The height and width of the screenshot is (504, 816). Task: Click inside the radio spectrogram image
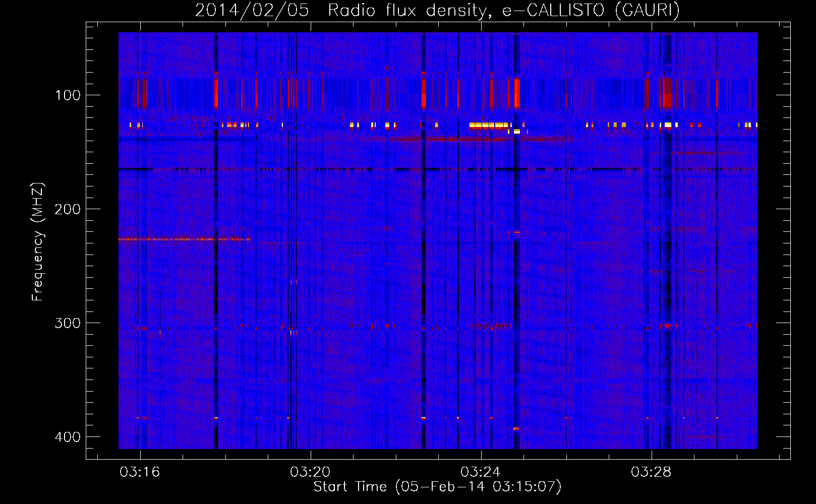pos(438,240)
